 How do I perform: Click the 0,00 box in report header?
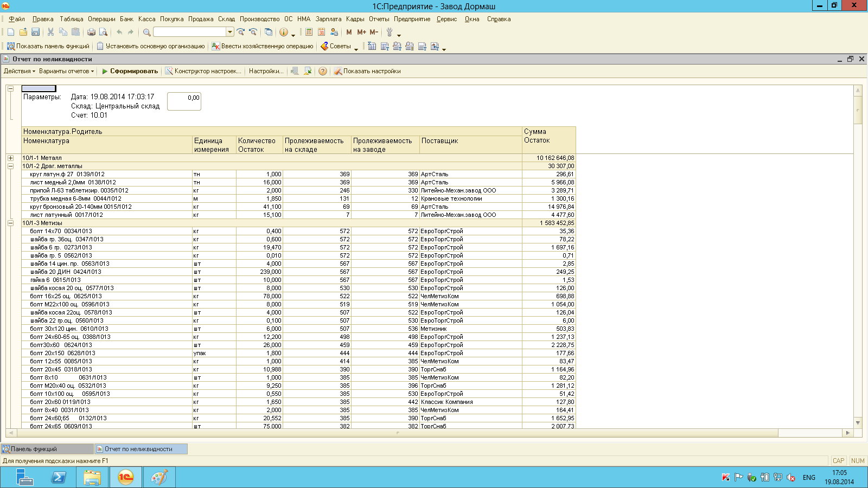click(184, 101)
